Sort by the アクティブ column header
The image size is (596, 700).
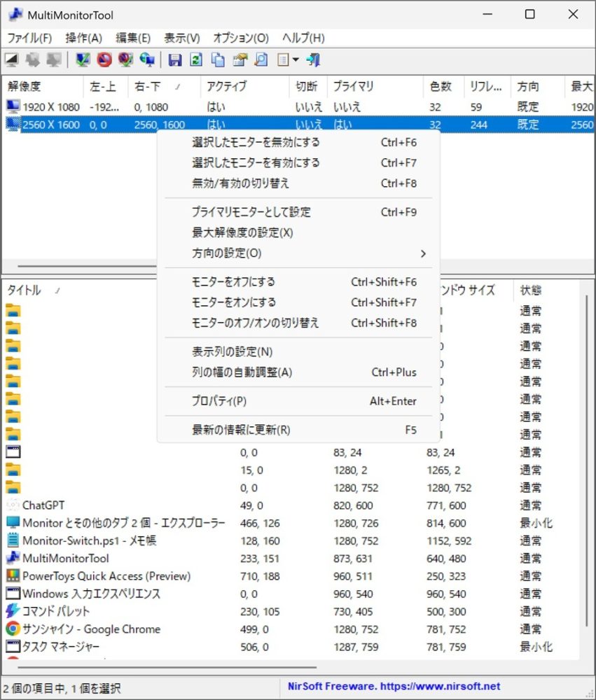coord(245,86)
